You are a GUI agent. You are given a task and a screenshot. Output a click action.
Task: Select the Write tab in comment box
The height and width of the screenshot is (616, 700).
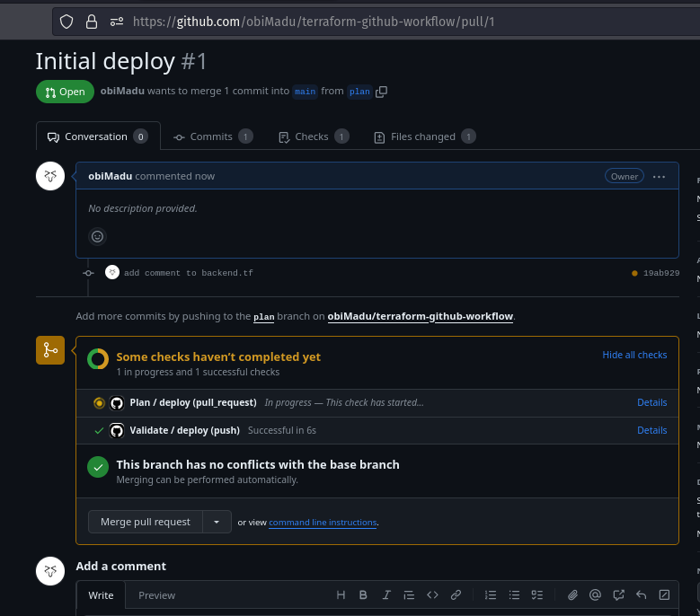tap(101, 595)
